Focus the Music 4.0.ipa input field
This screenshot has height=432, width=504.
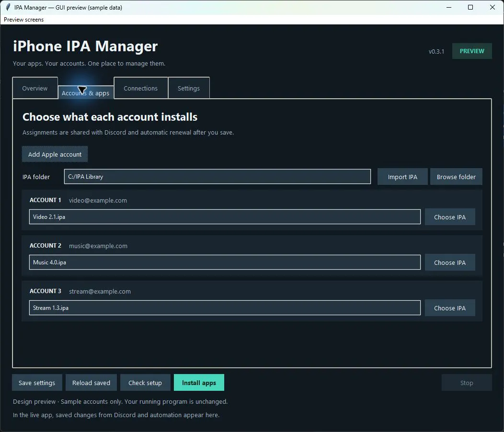pos(225,262)
